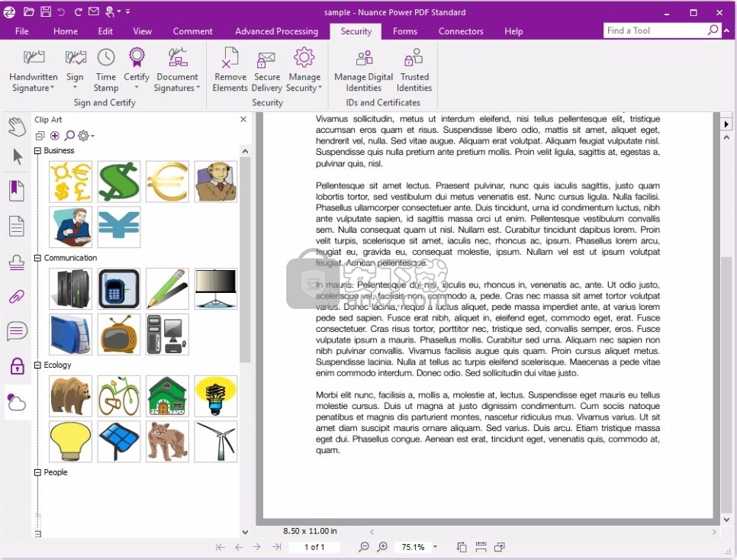Open the Sign dropdown

pos(75,88)
